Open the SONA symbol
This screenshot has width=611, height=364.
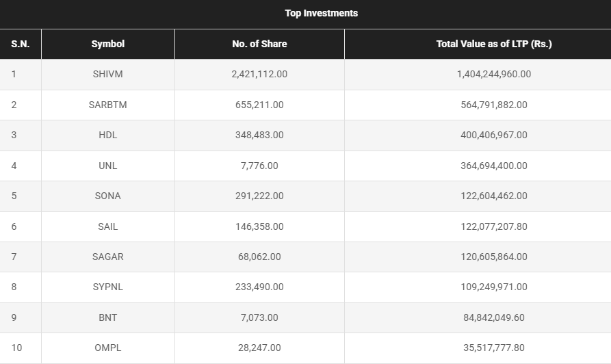click(x=107, y=196)
